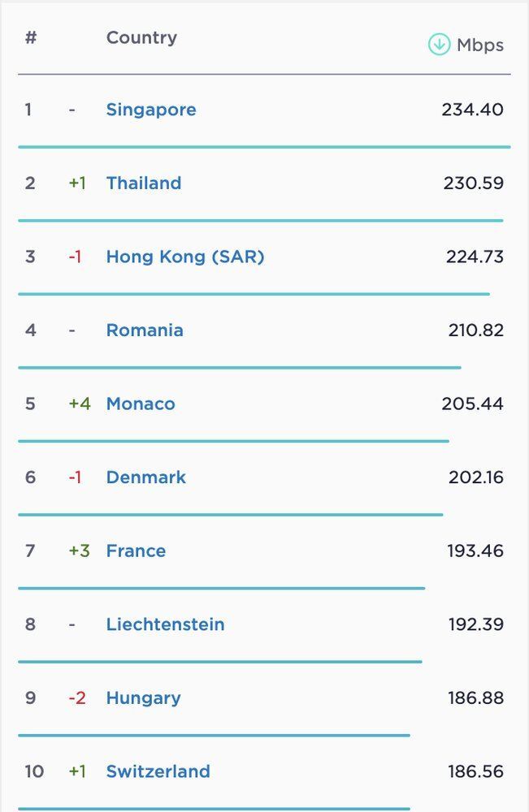
Task: Click the Country column header
Action: (141, 37)
